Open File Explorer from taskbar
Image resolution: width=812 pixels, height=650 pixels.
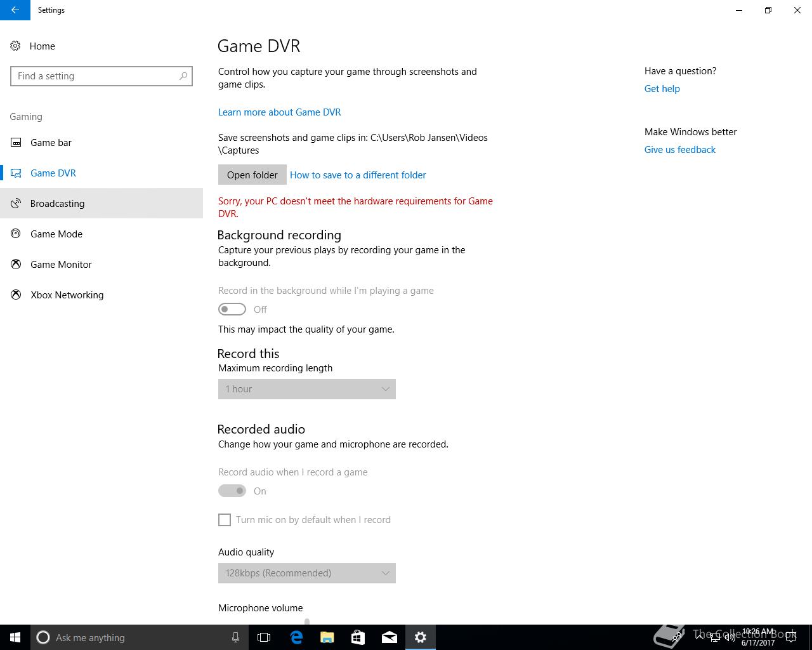327,637
